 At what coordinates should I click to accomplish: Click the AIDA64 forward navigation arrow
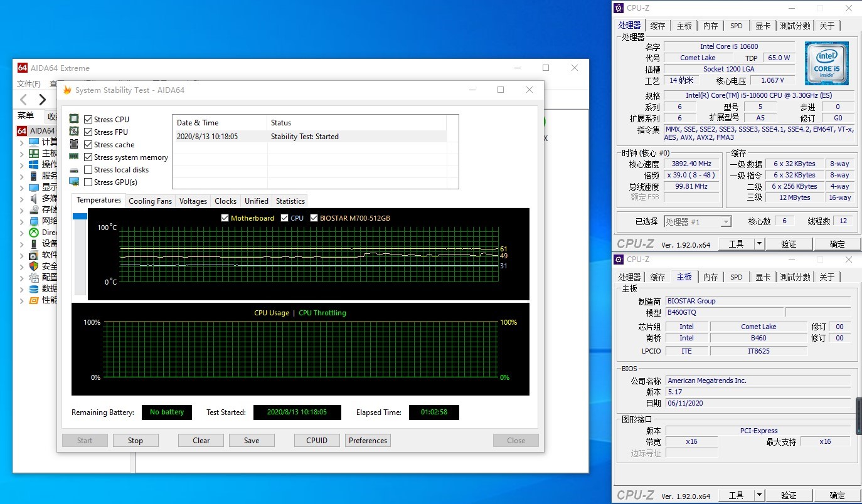click(x=42, y=100)
